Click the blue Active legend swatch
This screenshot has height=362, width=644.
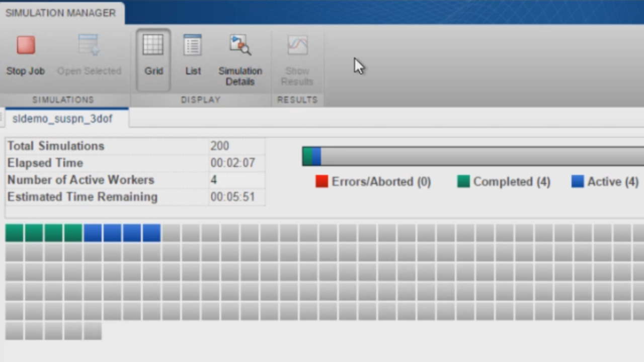[x=578, y=182]
